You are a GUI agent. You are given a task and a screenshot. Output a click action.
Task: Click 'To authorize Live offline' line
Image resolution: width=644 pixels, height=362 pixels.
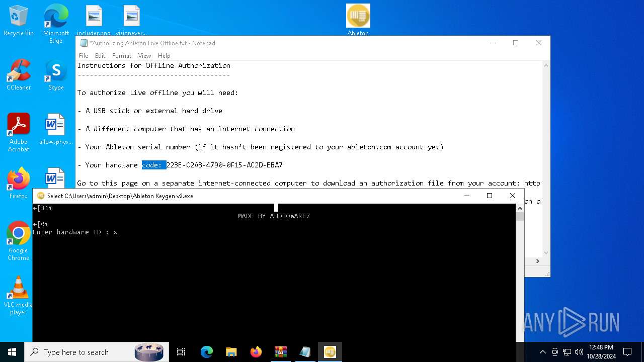click(158, 93)
